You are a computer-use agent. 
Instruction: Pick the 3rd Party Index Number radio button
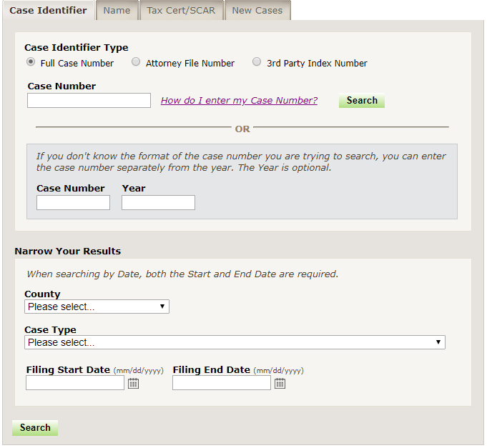click(257, 62)
